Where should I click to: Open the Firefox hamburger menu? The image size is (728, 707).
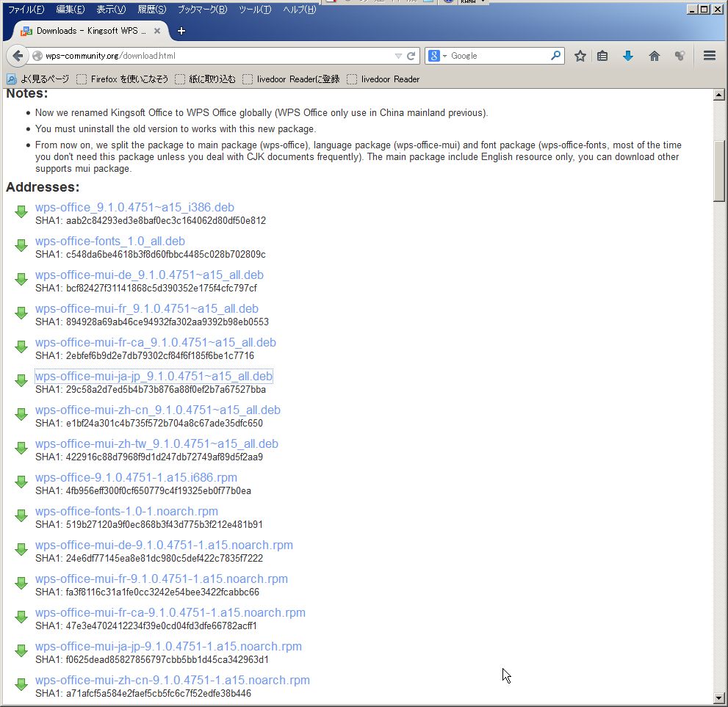[x=709, y=56]
